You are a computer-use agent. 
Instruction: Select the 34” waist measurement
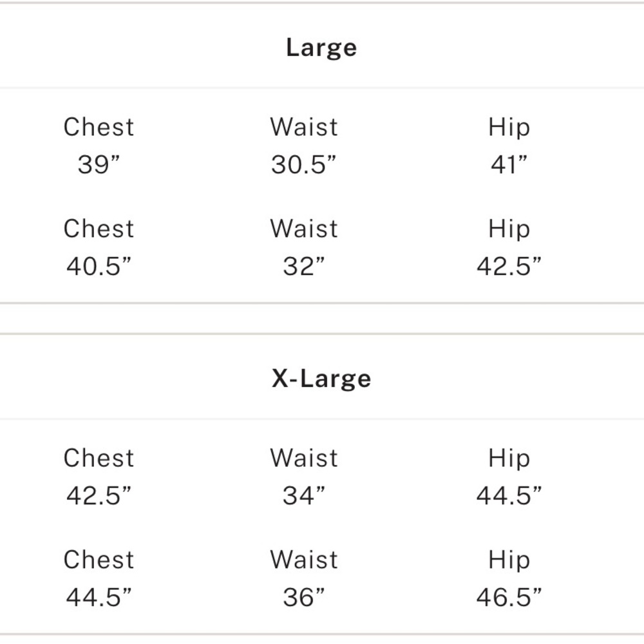(304, 496)
